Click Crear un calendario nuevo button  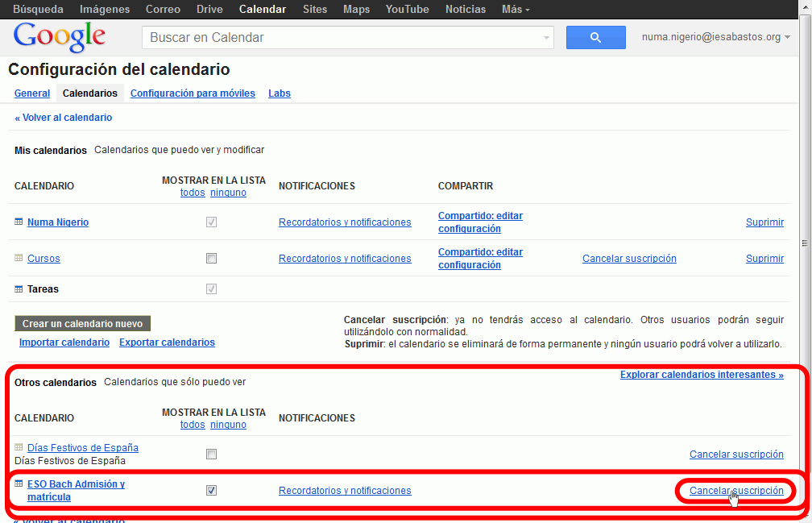(82, 324)
